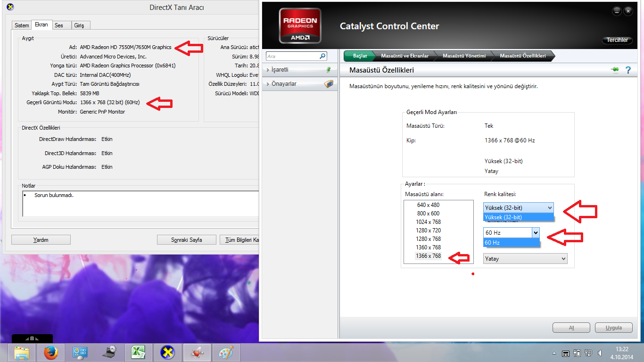Open File Explorer from the taskbar
Viewport: 644px width, 362px height.
tap(22, 352)
